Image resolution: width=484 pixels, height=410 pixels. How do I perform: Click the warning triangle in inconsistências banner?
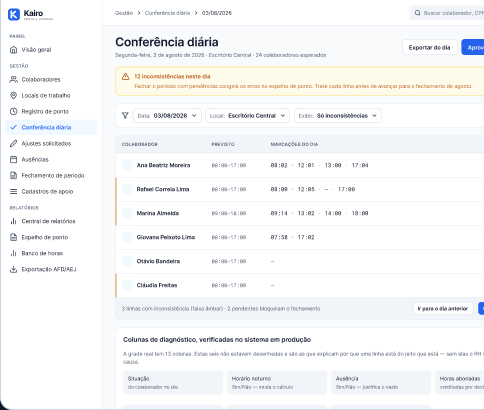(125, 77)
